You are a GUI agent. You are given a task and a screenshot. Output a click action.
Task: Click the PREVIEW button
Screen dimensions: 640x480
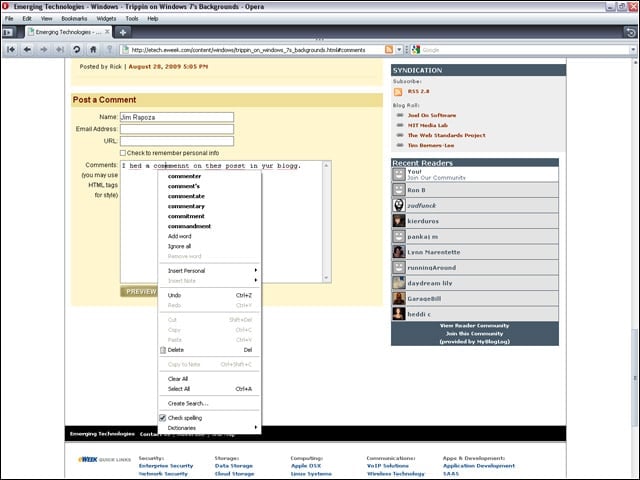click(x=139, y=291)
